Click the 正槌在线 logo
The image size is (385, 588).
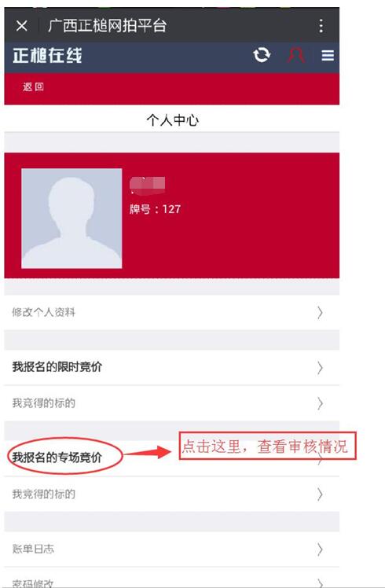click(47, 56)
